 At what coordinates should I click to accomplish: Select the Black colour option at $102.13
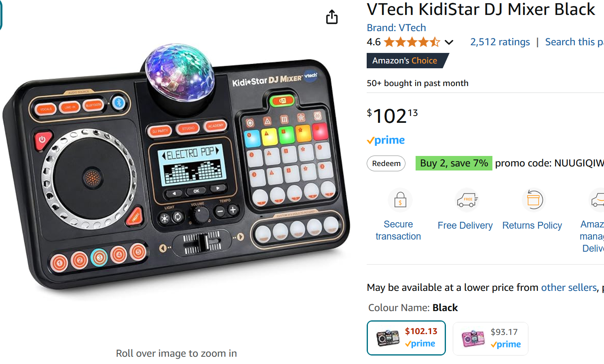point(406,338)
